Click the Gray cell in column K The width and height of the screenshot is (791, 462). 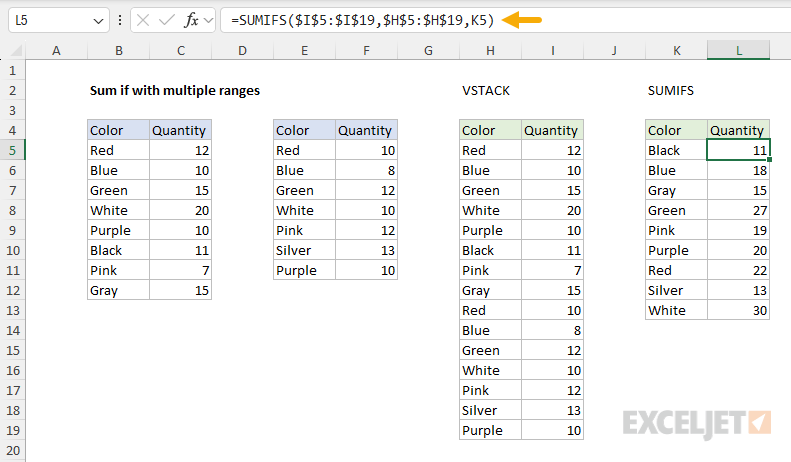676,190
